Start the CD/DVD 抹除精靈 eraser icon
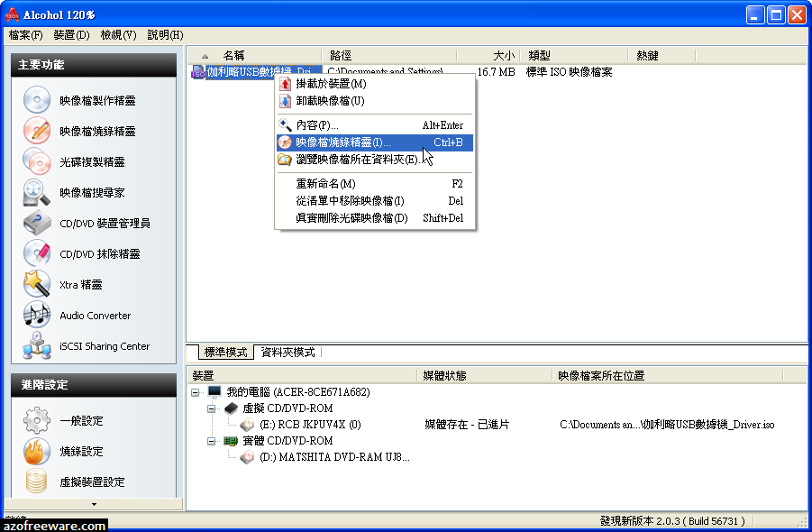The image size is (812, 532). [37, 253]
